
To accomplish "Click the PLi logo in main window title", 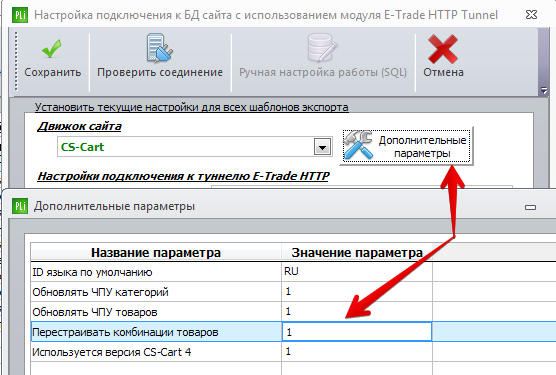I will coord(20,15).
